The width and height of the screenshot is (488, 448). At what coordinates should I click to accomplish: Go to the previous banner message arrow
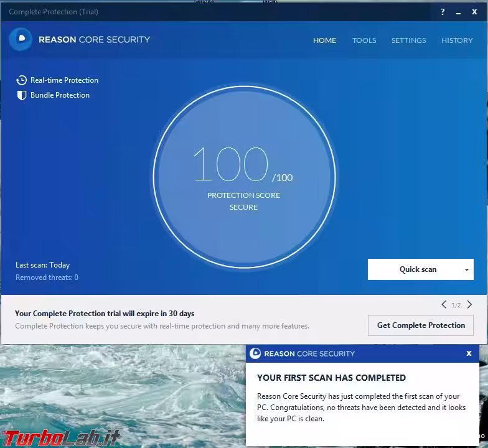click(444, 304)
